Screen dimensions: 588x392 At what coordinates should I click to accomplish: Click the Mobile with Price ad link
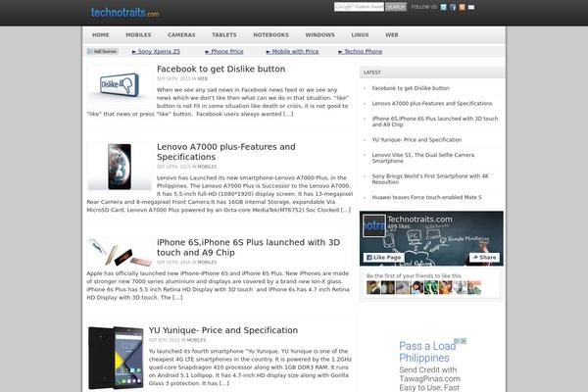coord(292,51)
